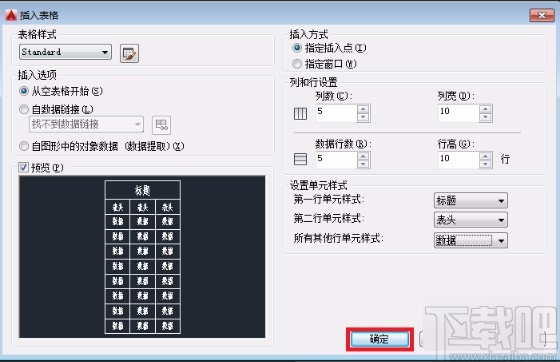Decrease 数据行数 with the down arrow
This screenshot has width=560, height=362.
point(363,164)
